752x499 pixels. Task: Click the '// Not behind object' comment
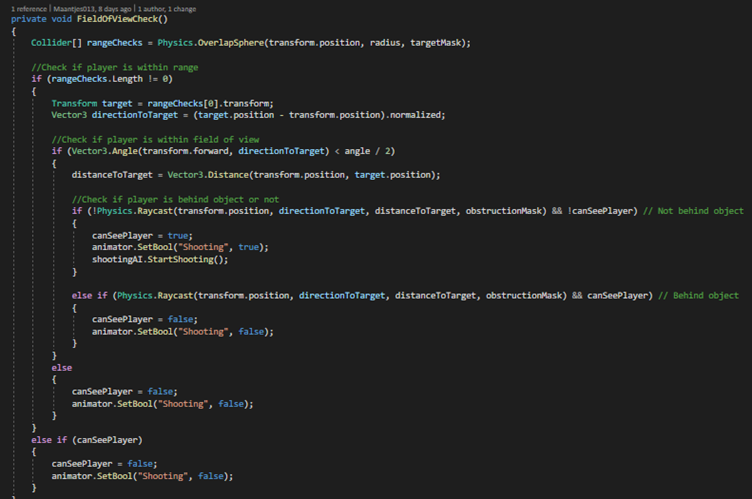[696, 211]
